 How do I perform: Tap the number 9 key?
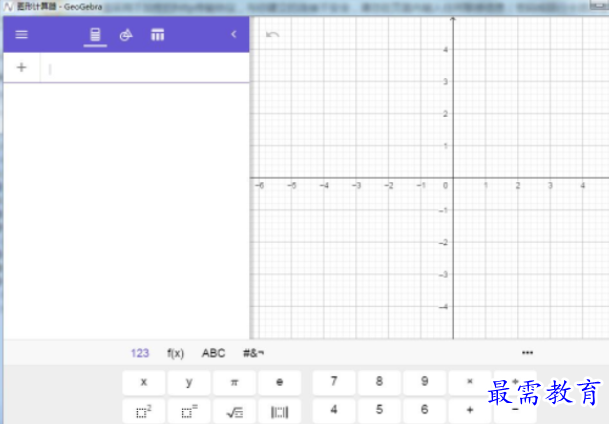point(425,382)
